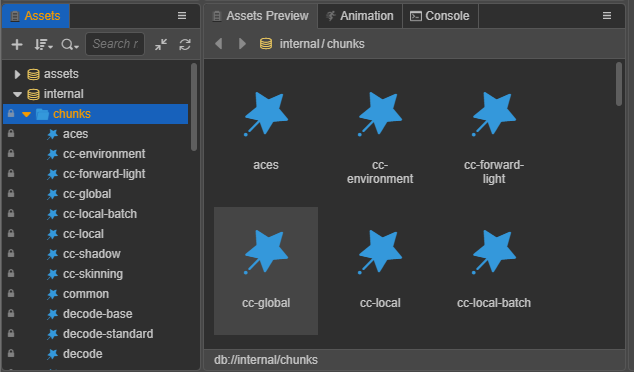Select cc-global in the asset tree
Screen dimensions: 634x372
(87, 194)
